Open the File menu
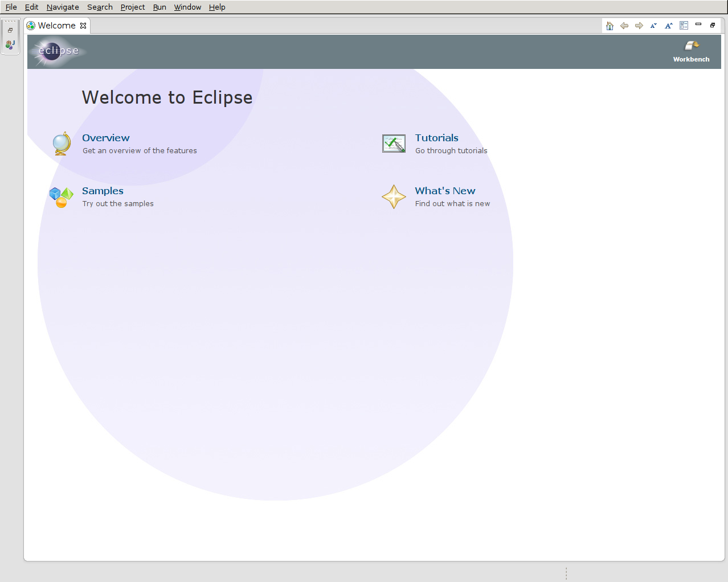 (11, 7)
